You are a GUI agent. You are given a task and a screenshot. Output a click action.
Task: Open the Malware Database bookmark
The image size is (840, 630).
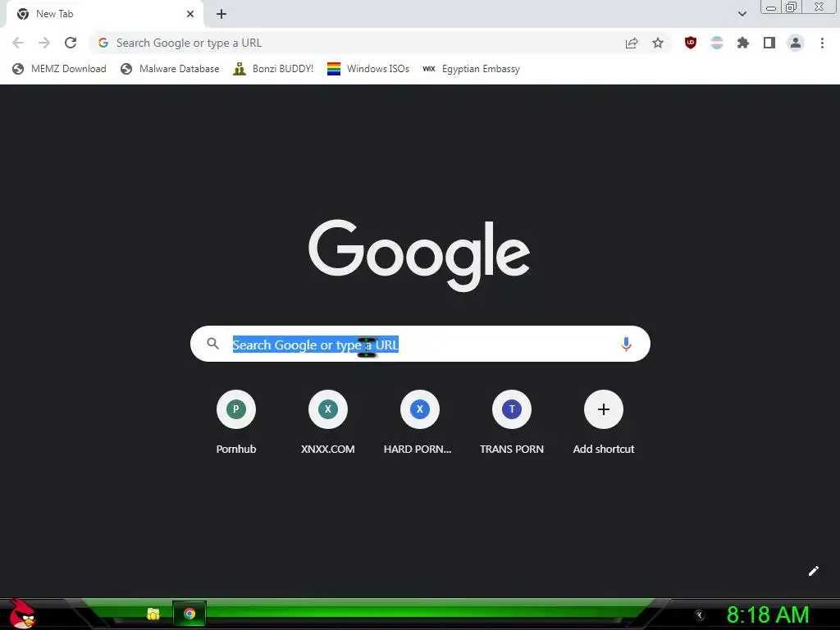pyautogui.click(x=170, y=69)
